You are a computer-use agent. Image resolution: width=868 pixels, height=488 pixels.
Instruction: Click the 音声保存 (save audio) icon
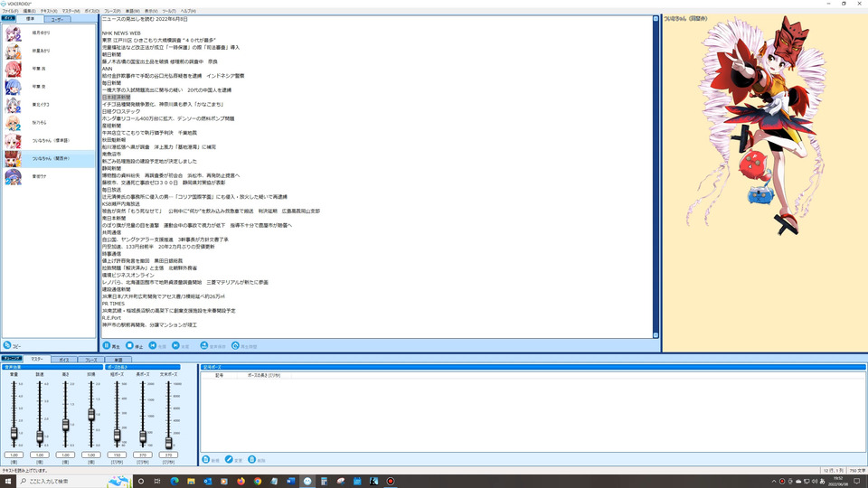[203, 346]
